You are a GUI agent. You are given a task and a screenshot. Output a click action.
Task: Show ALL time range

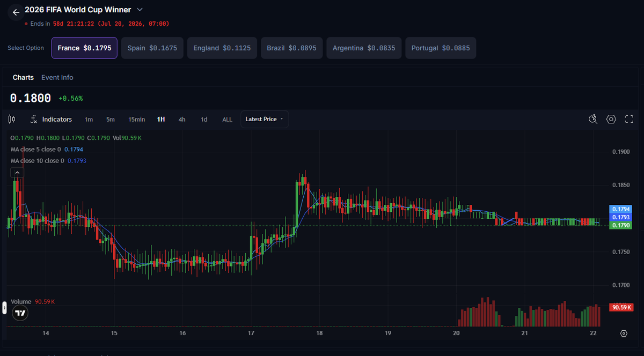(227, 119)
